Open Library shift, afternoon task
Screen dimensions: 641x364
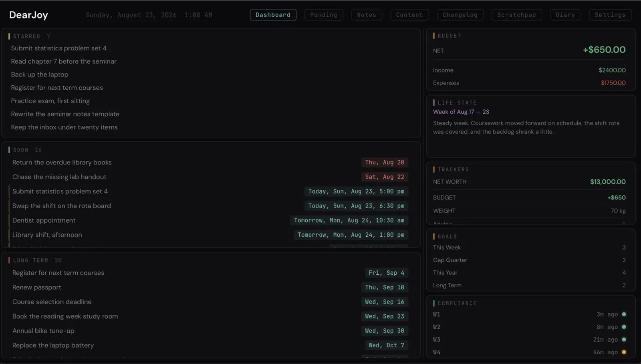(x=47, y=235)
